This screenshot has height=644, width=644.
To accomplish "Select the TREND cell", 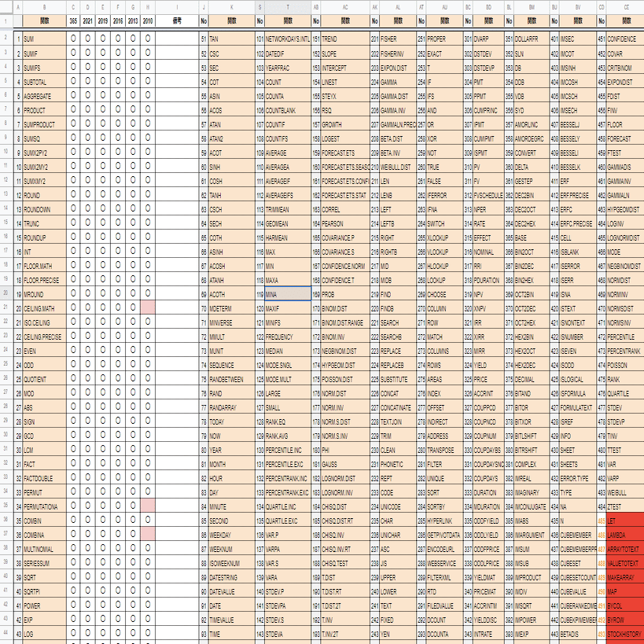I will click(345, 39).
